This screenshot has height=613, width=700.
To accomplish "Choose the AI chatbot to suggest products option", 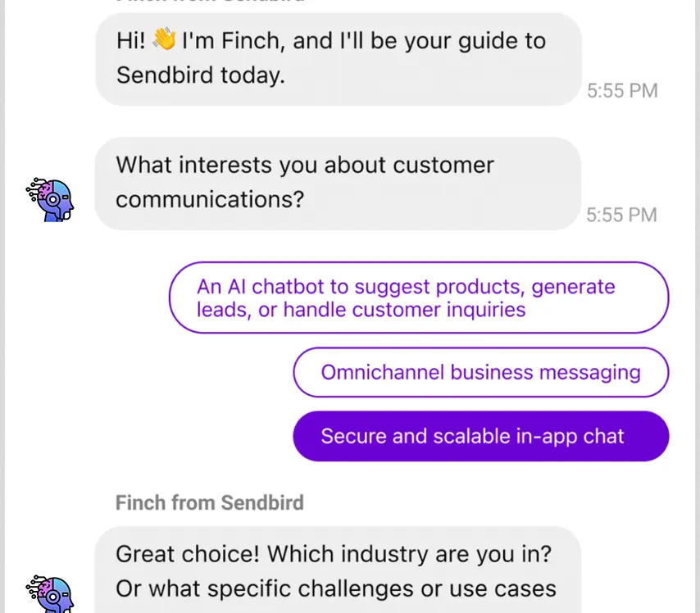I will coord(419,297).
